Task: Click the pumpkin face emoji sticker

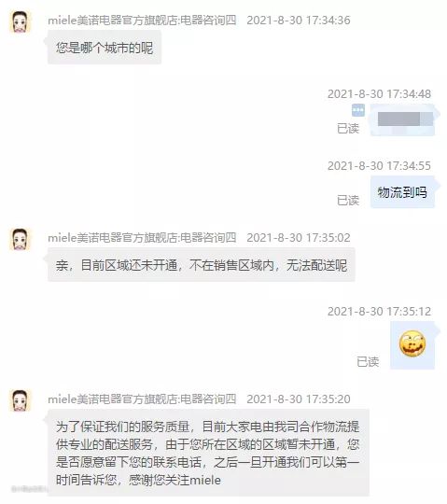Action: (x=412, y=343)
